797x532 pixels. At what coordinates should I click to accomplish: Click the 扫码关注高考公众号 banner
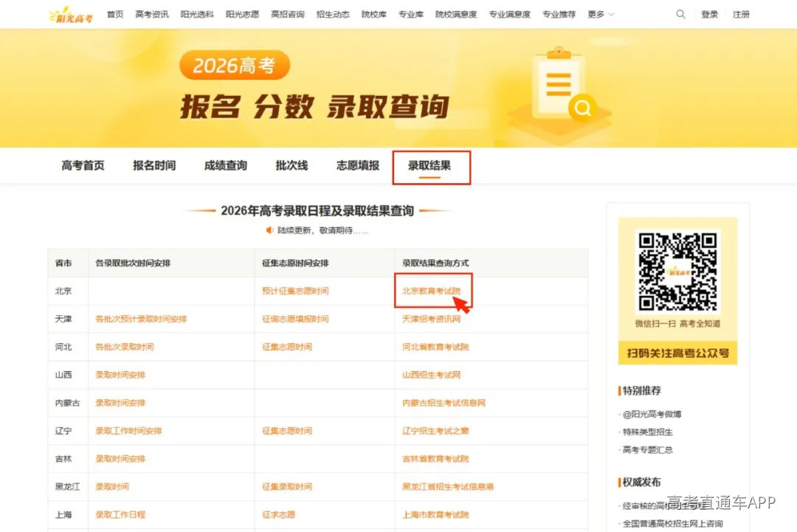(677, 353)
